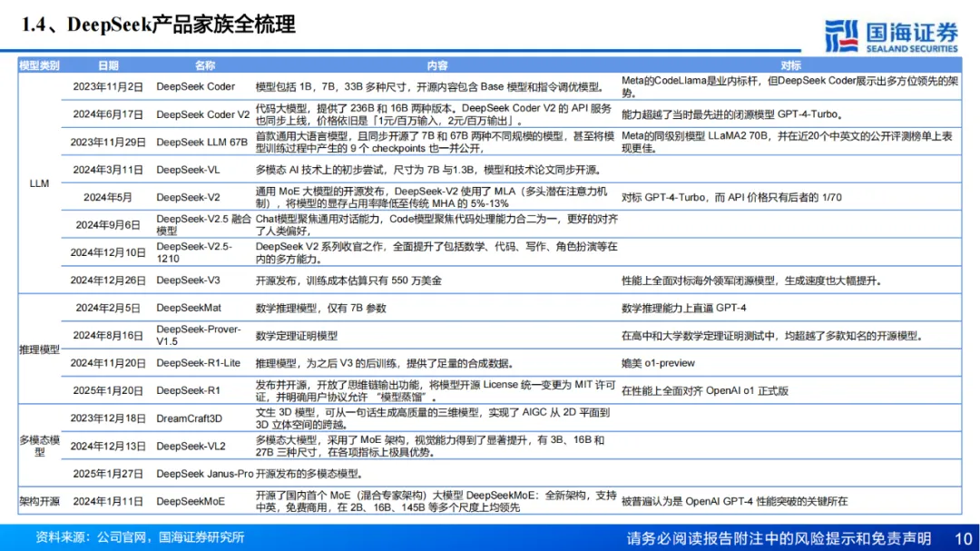This screenshot has height=551, width=980.
Task: Click the text '数学推理模型，仅有 7B 参数'
Action: [x=320, y=309]
